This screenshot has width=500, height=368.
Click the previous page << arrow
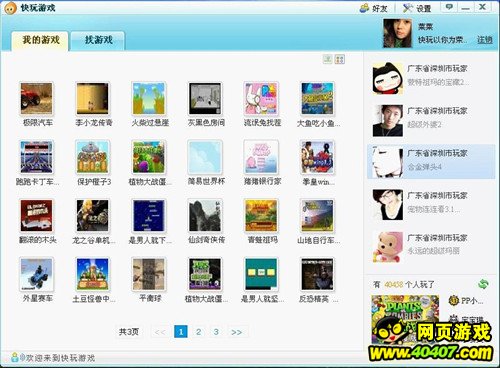point(160,332)
